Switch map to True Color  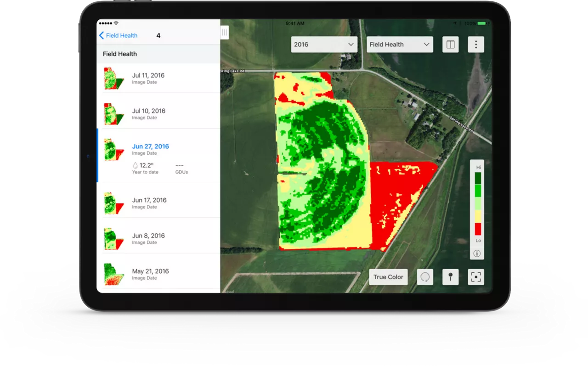point(388,277)
